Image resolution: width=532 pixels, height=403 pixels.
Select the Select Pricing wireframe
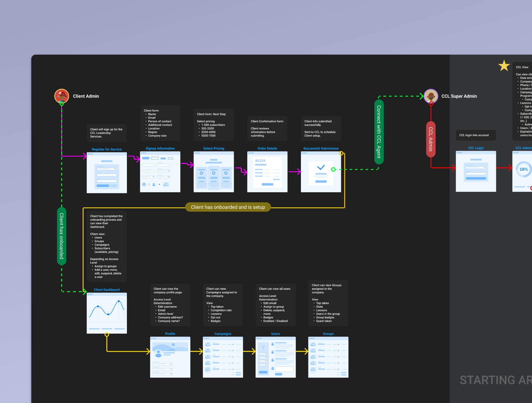214,172
